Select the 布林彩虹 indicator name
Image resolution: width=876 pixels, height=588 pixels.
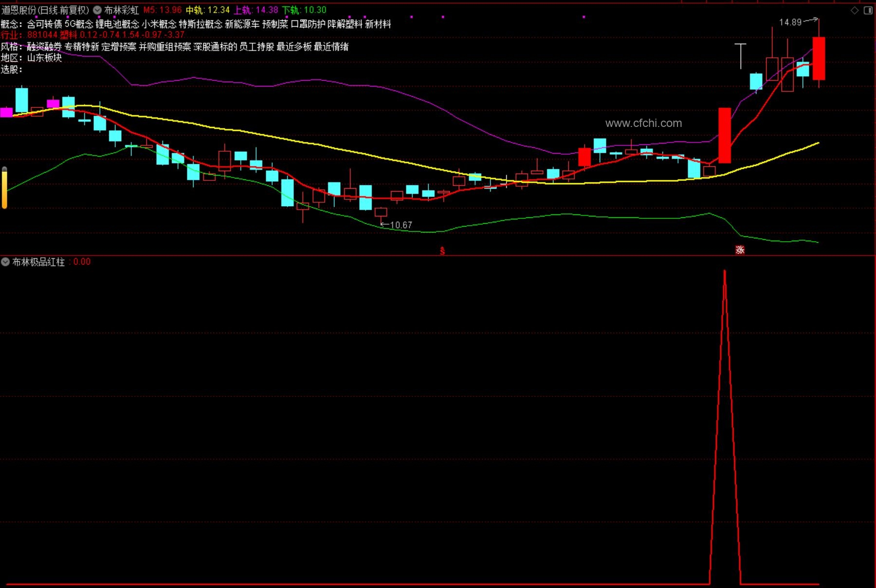coord(122,10)
